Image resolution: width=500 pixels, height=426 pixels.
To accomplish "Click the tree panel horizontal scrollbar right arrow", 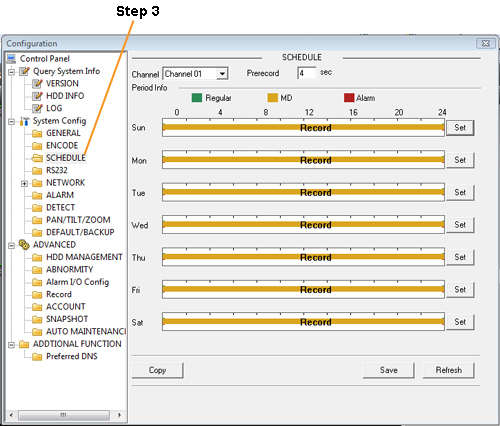I will tap(119, 415).
